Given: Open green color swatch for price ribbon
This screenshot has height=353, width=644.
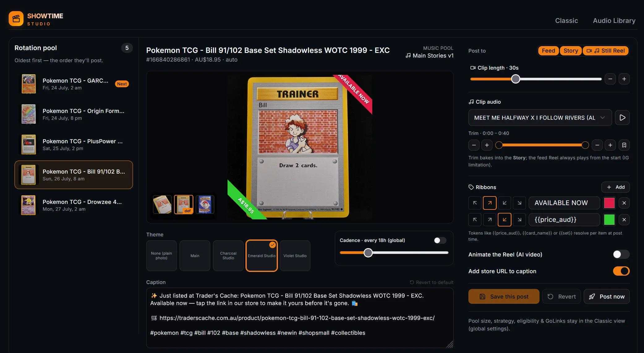Looking at the screenshot, I should tap(609, 220).
